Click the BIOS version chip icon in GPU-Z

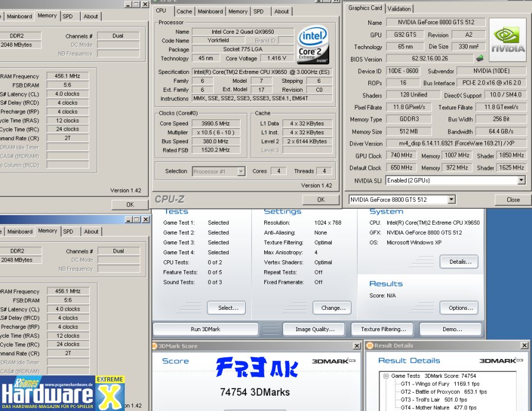(479, 59)
